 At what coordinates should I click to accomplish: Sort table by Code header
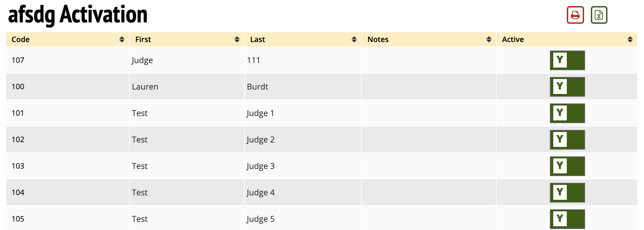point(21,39)
